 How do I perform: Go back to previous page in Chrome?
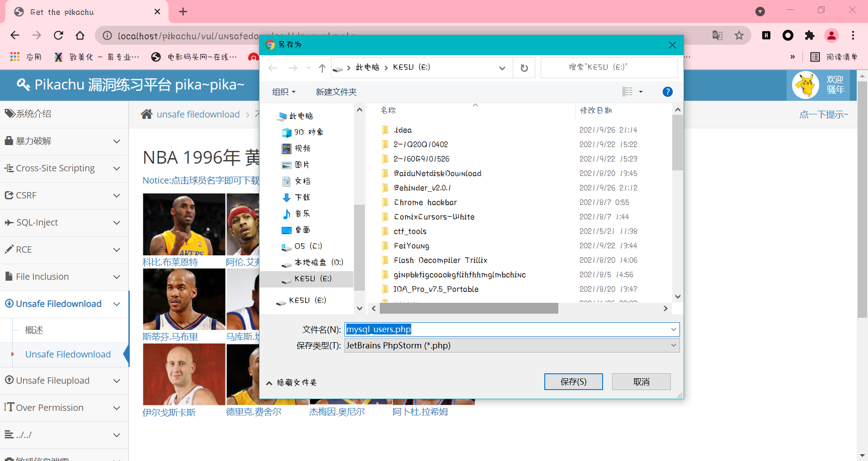point(15,35)
